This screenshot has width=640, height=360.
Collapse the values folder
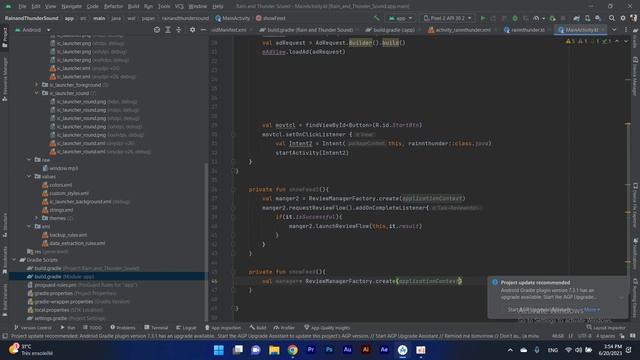tap(29, 176)
